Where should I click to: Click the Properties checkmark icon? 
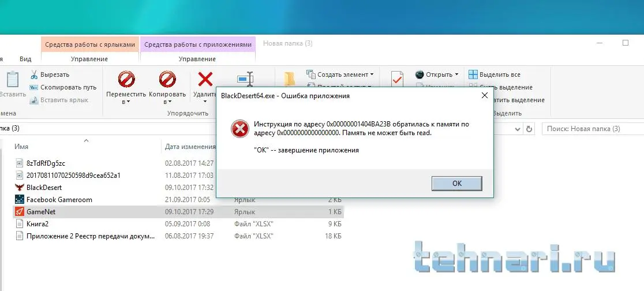point(397,79)
